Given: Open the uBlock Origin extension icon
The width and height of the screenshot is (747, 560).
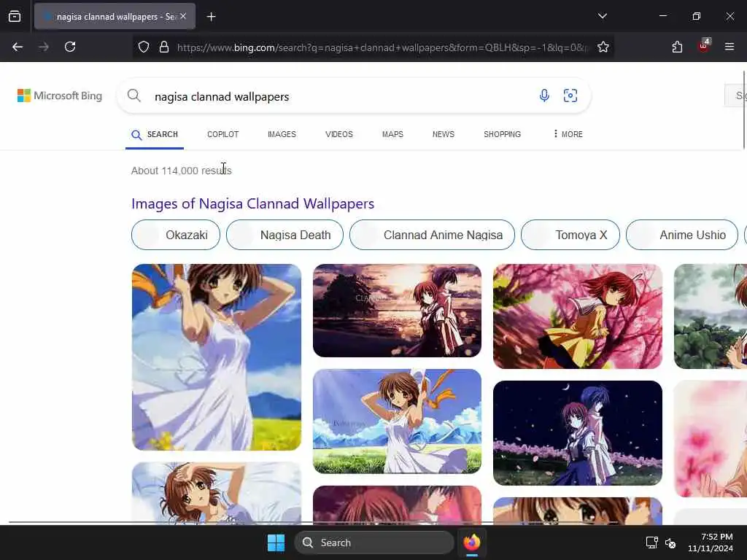Looking at the screenshot, I should (x=703, y=46).
